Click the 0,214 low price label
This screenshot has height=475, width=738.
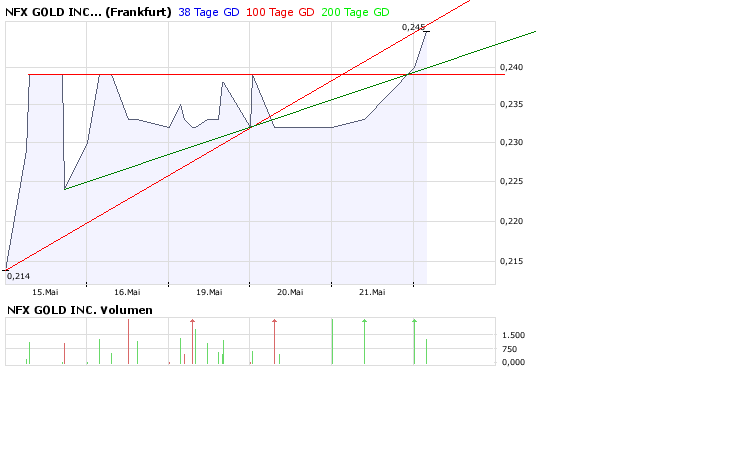coord(18,276)
